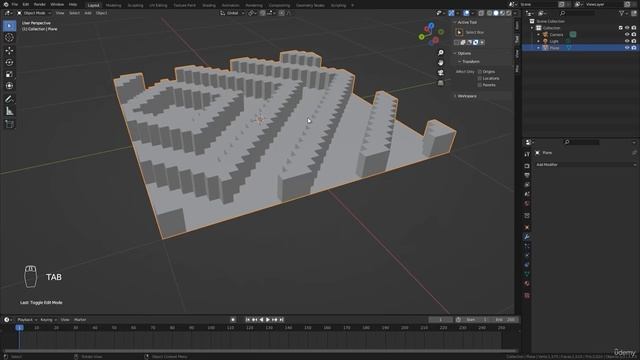Choose the Rotate tool

(9, 62)
